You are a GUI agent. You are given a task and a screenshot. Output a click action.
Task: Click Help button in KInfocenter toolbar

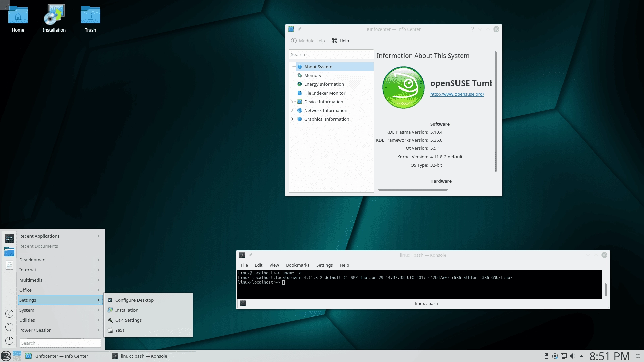point(340,41)
